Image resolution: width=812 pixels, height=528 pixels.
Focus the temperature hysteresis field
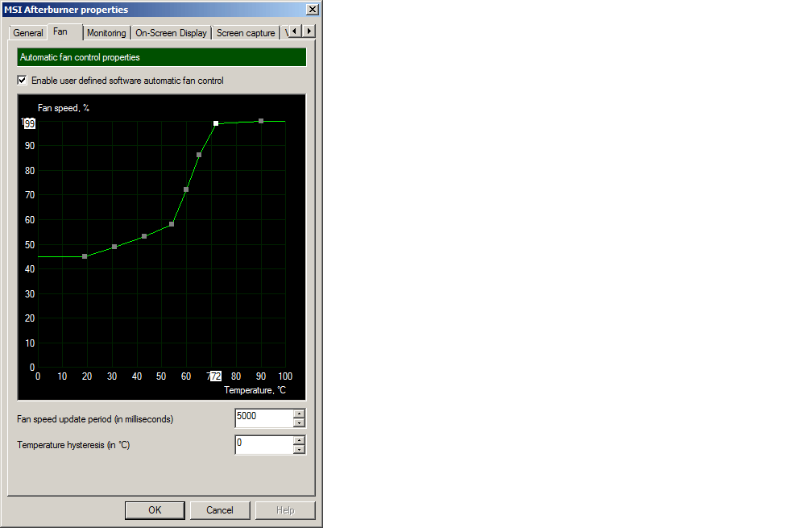264,445
